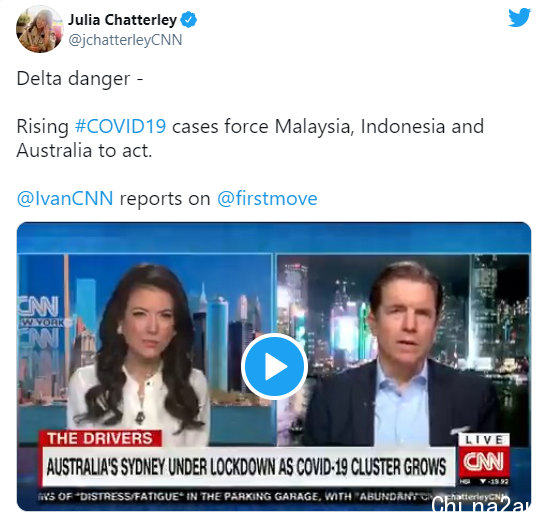Click the Twitter bird logo
542x518 pixels.
(x=519, y=18)
